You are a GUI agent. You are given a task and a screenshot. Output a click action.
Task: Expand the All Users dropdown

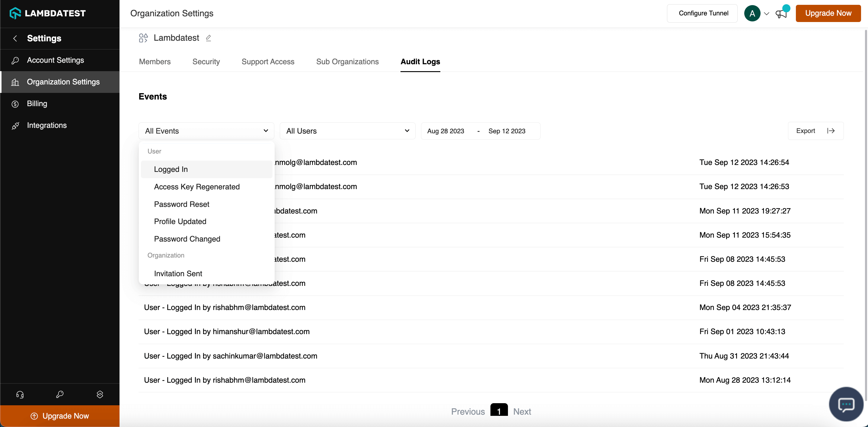[x=347, y=131]
